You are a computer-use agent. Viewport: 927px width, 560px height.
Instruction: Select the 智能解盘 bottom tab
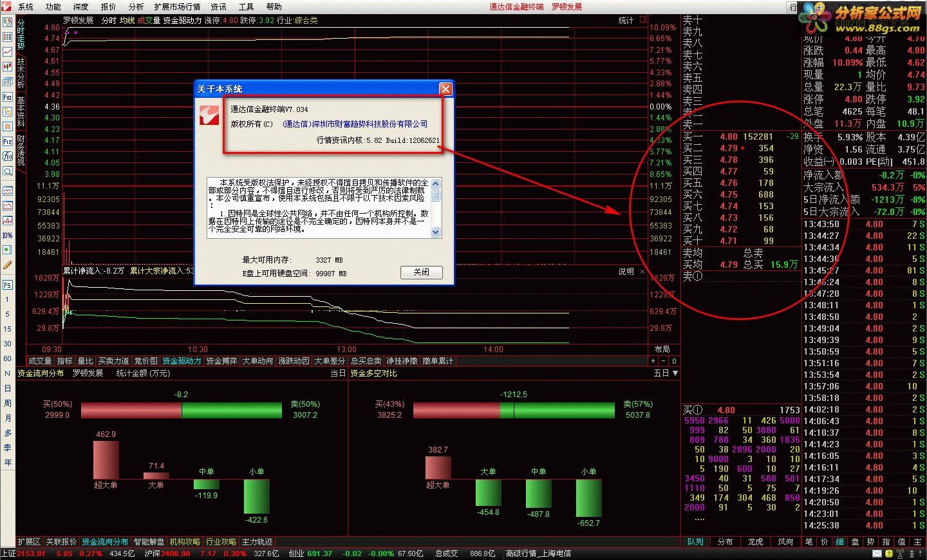tap(149, 542)
